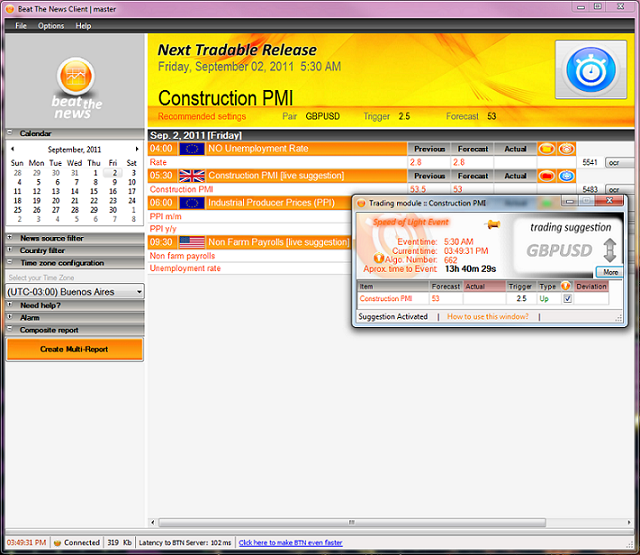Click the Trading module title bar icon
Viewport: 640px width, 555px height.
click(x=361, y=203)
